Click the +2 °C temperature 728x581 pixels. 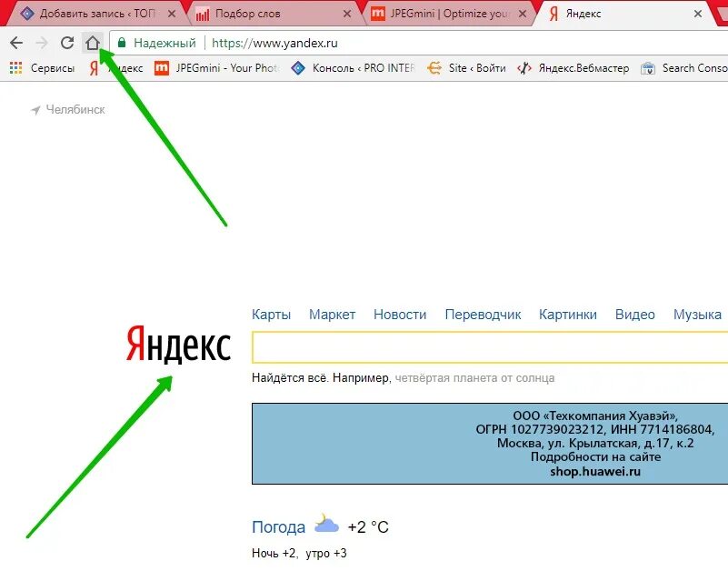(x=368, y=527)
